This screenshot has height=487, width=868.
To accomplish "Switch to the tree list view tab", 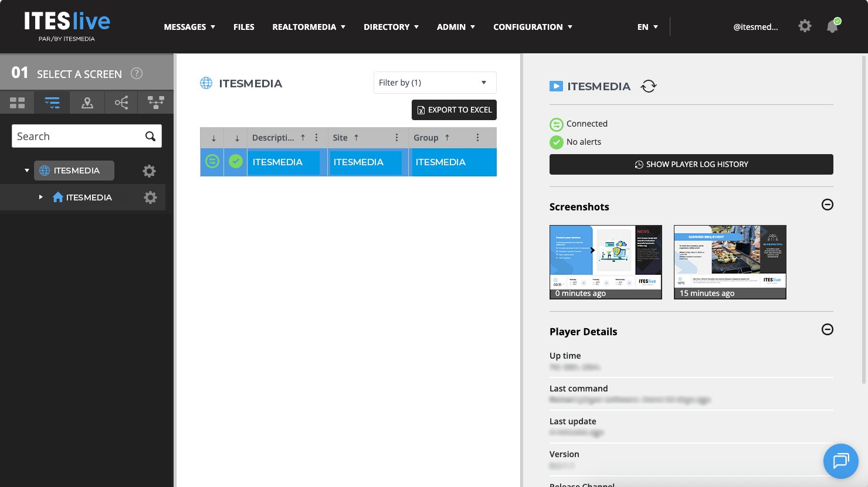I will coord(52,103).
